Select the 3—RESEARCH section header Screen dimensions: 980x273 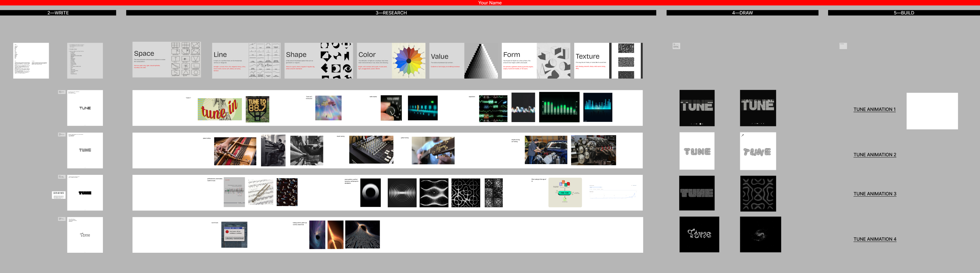[391, 13]
